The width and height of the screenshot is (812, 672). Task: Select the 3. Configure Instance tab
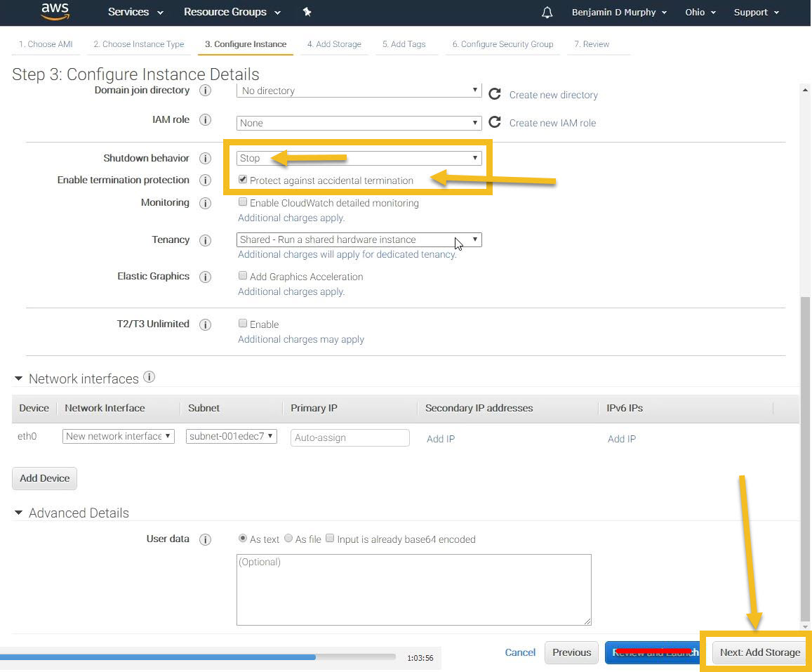click(246, 44)
